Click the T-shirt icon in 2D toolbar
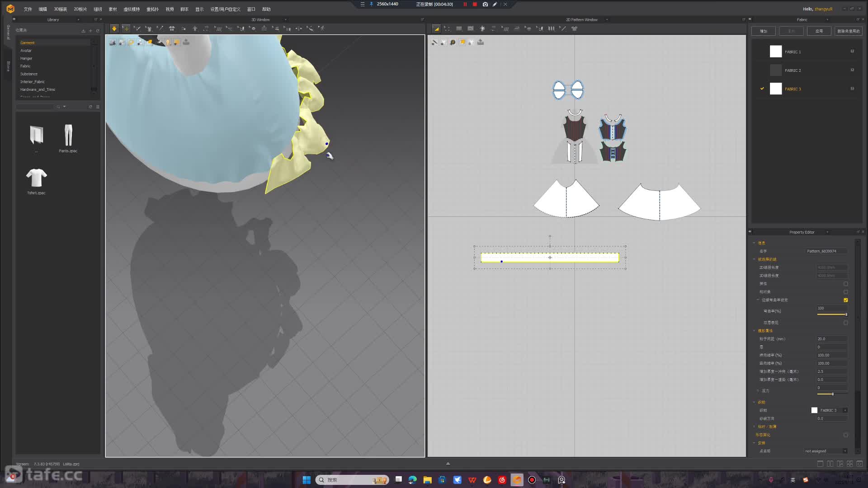The height and width of the screenshot is (488, 868). pos(574,28)
